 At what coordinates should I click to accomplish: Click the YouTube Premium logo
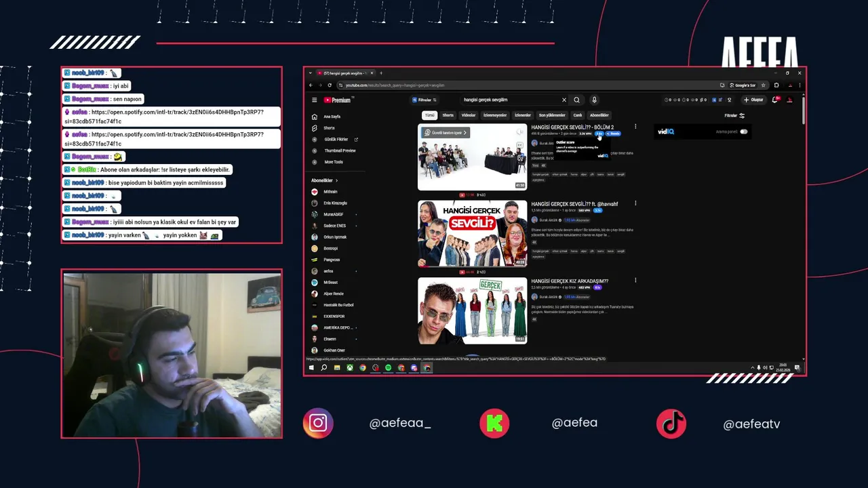(337, 100)
